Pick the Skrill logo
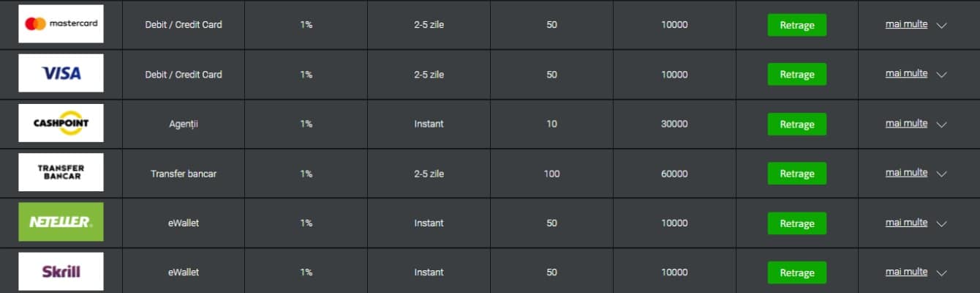The height and width of the screenshot is (293, 980). point(61,272)
